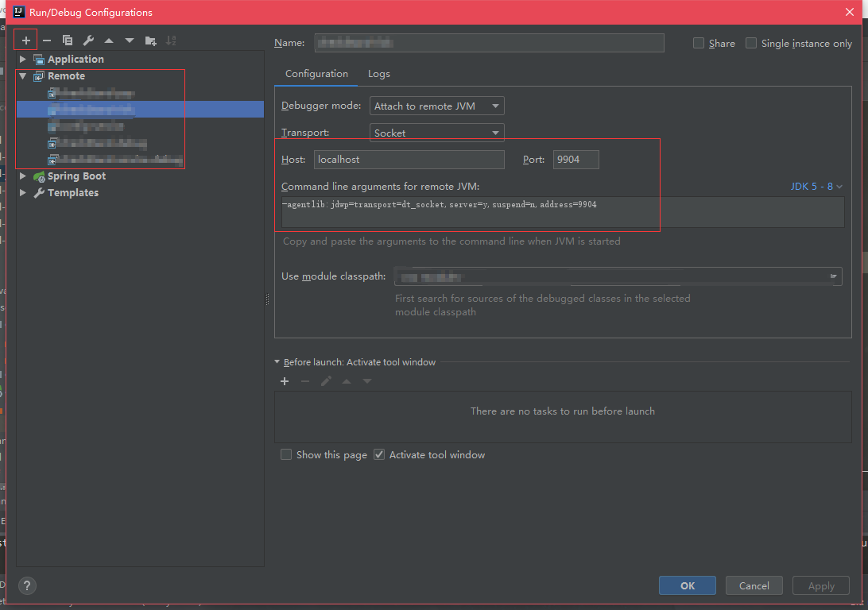
Task: Open Use module classpath dropdown
Action: click(x=618, y=276)
